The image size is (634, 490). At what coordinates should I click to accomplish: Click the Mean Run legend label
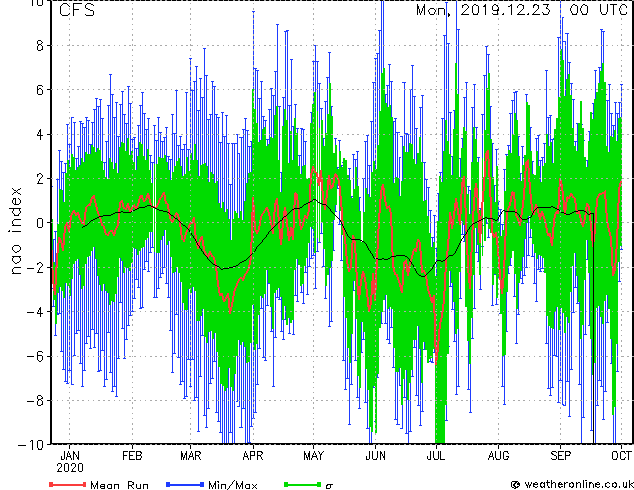click(x=119, y=485)
